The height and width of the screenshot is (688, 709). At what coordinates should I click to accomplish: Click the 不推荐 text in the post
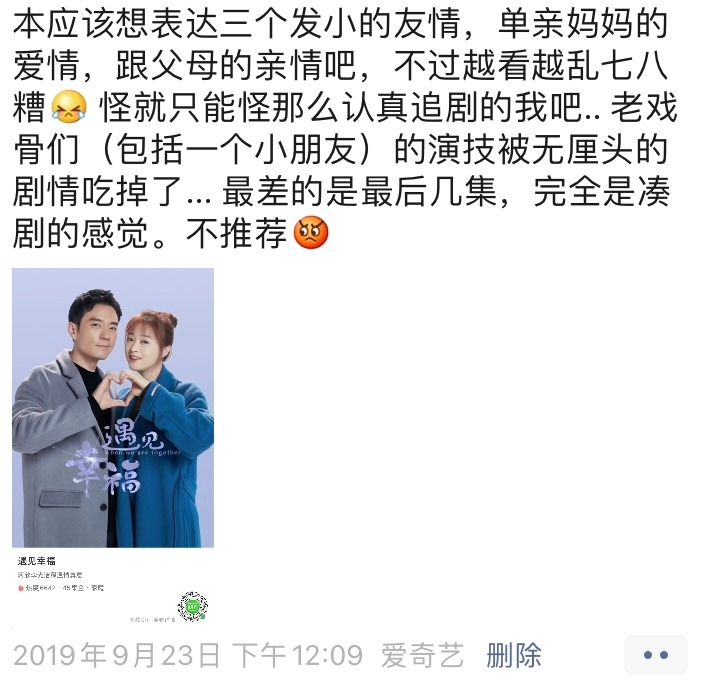[x=237, y=233]
